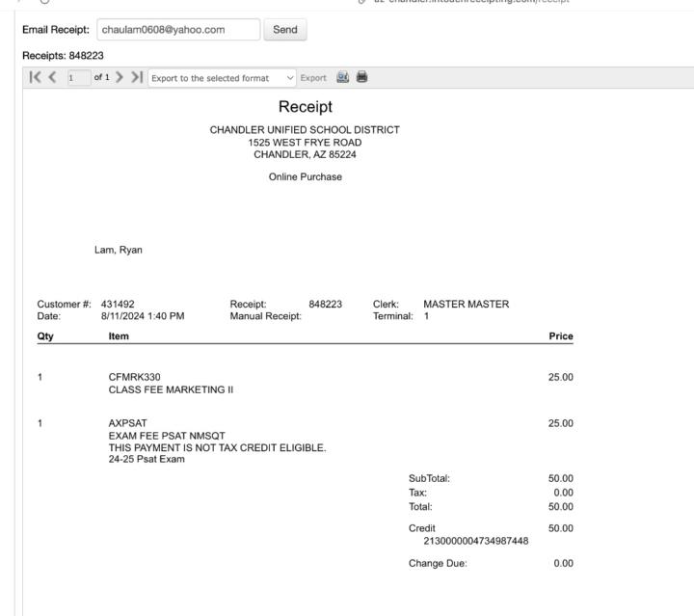The image size is (694, 616).
Task: Click the Change Due label
Action: click(x=438, y=563)
